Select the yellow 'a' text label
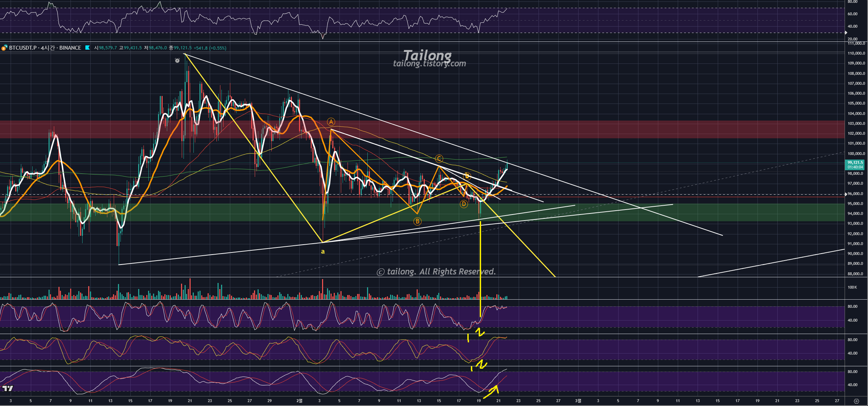This screenshot has height=406, width=868. (x=323, y=251)
